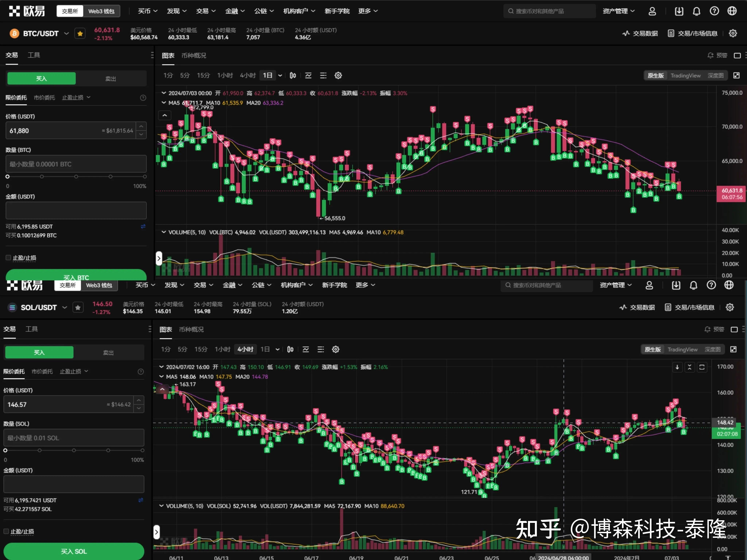
Task: Enable 止盈/止损 checkbox in BTC order panel
Action: pos(8,258)
